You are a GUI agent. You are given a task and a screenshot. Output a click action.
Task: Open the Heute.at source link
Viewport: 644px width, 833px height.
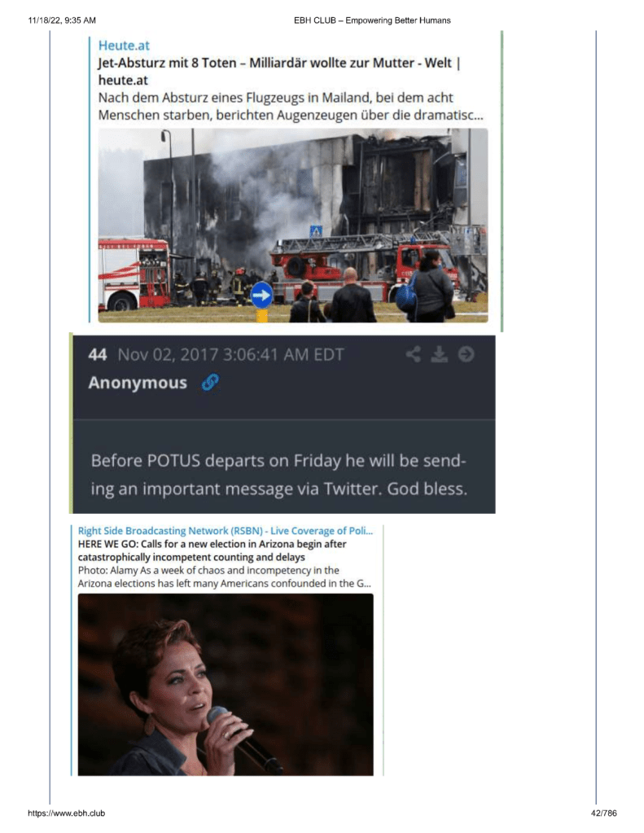point(124,45)
